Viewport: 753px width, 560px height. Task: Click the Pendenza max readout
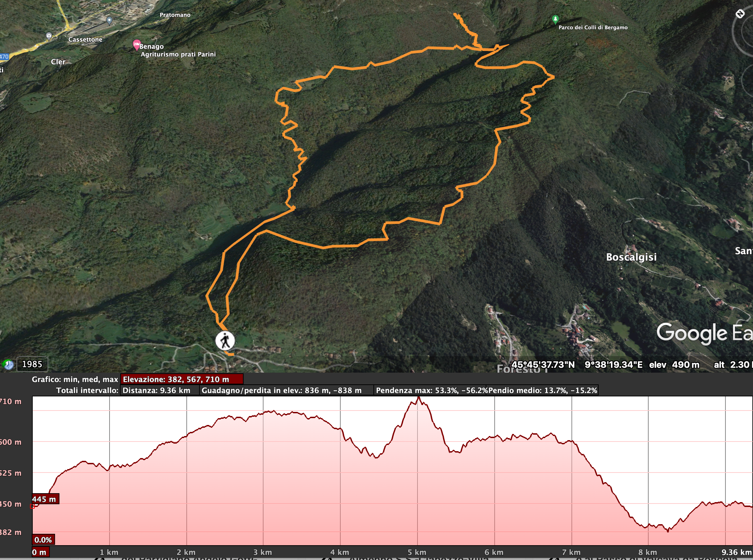click(431, 390)
